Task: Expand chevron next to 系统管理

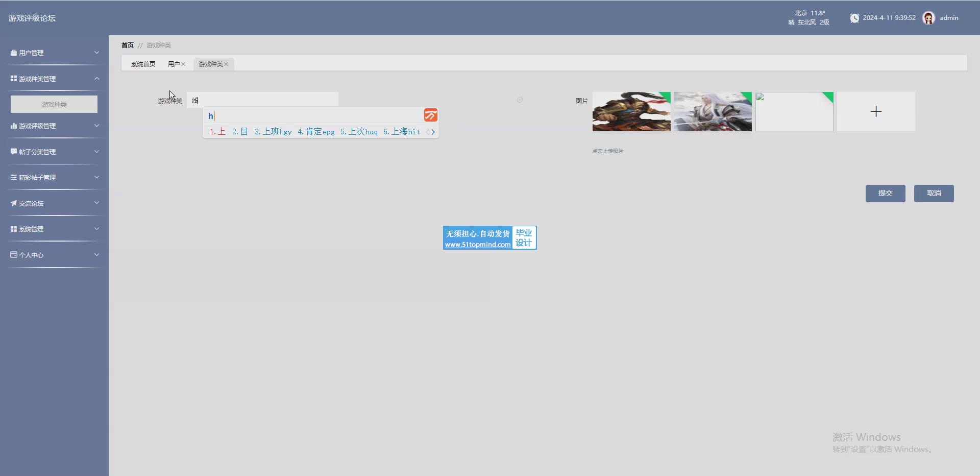Action: click(x=96, y=229)
